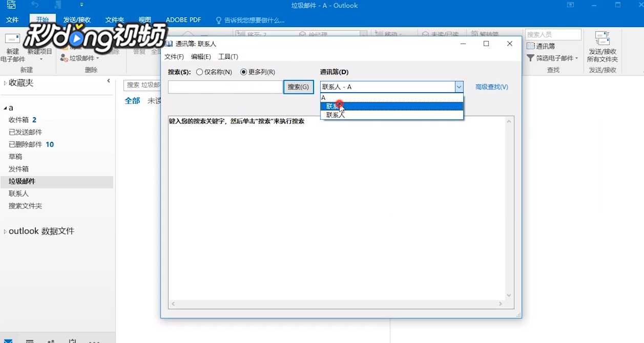644x343 pixels.
Task: Create new email with 新建电子邮件 icon
Action: click(12, 46)
